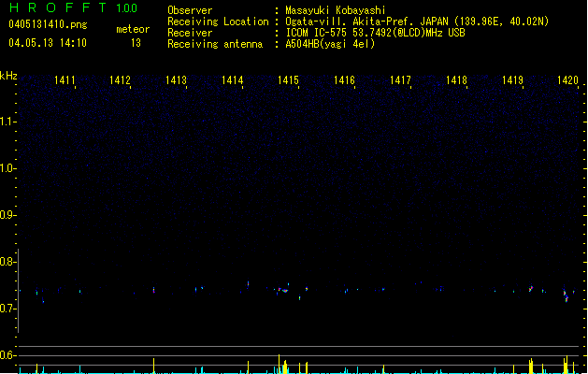Click the 1418 time axis label
The width and height of the screenshot is (588, 374).
pyautogui.click(x=456, y=80)
